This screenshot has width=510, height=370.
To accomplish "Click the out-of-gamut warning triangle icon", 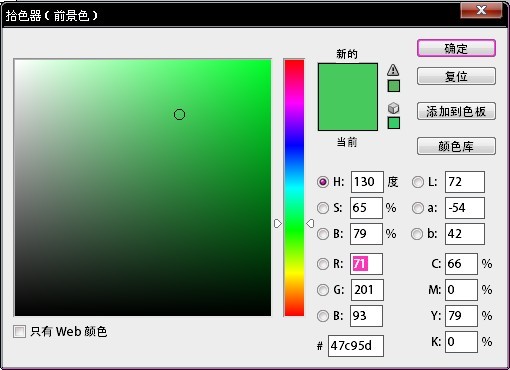I will pos(393,70).
